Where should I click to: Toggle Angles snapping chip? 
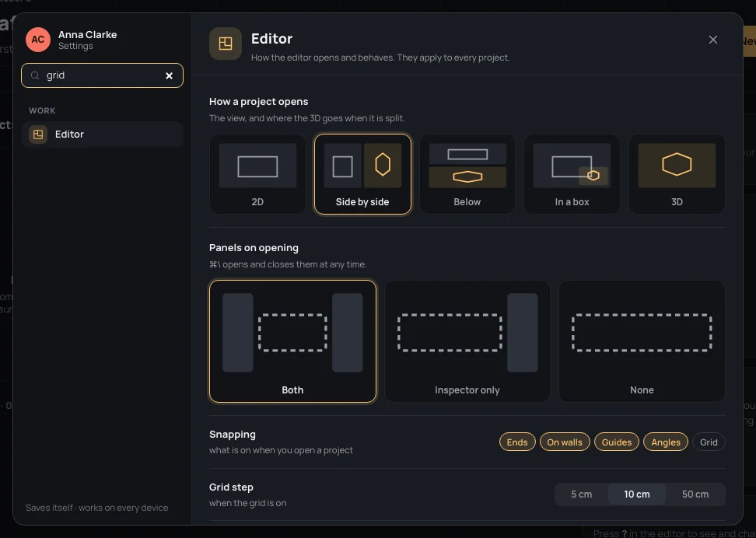(x=666, y=442)
